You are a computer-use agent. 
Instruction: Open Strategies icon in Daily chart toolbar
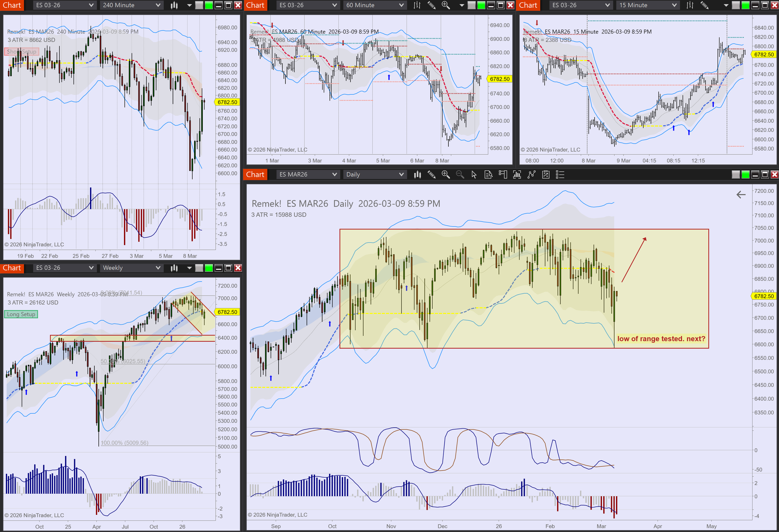click(x=546, y=174)
